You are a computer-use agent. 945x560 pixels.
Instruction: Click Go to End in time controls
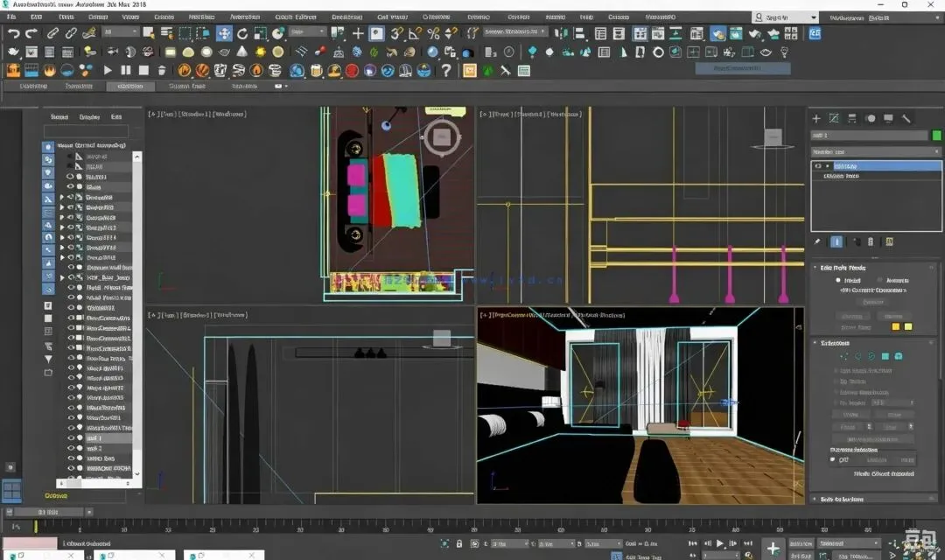[x=748, y=543]
